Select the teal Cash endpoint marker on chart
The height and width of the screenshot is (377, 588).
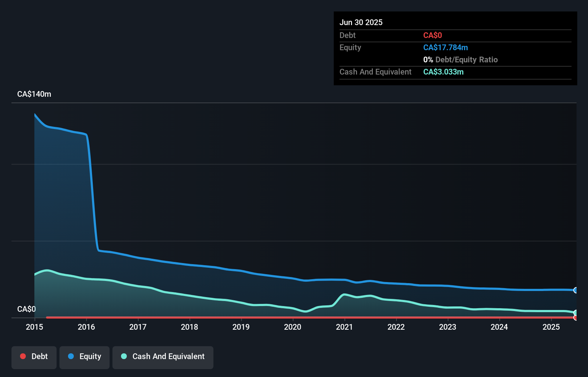(575, 312)
